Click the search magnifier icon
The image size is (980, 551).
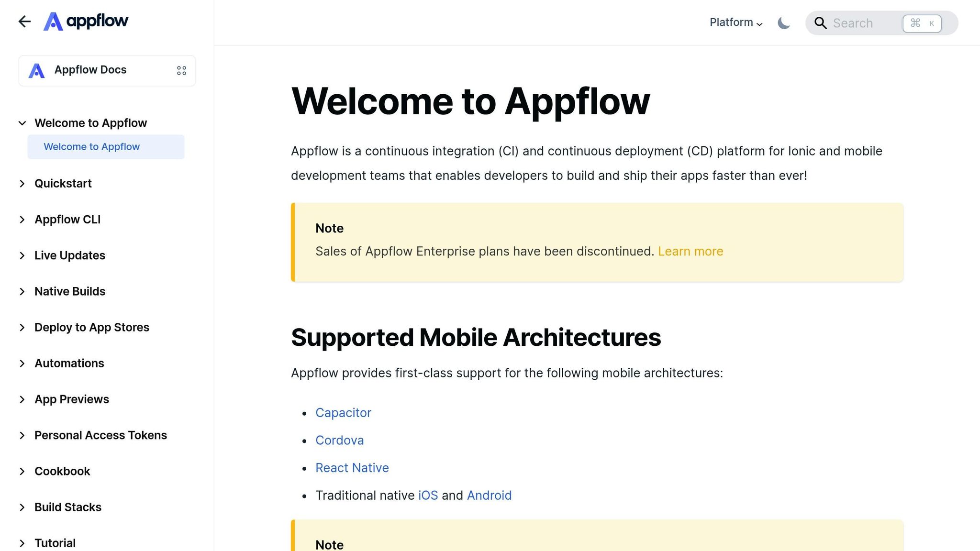[820, 23]
